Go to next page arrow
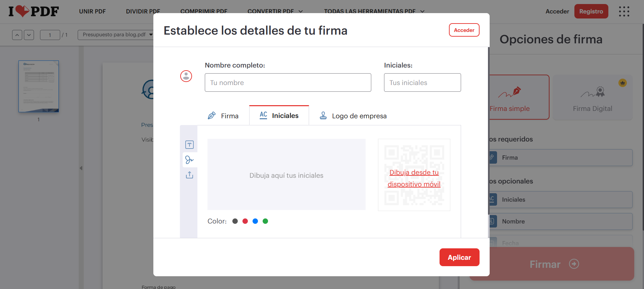The height and width of the screenshot is (289, 644). [29, 35]
